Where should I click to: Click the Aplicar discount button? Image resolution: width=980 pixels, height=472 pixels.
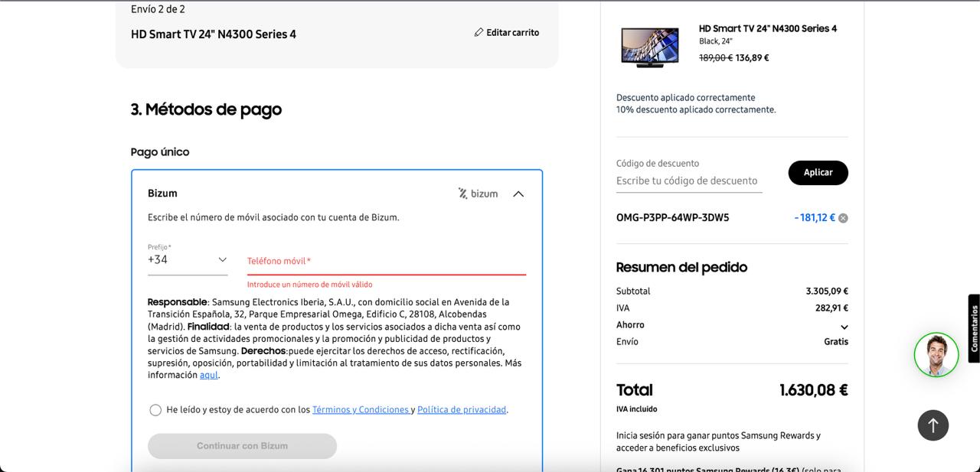(x=818, y=173)
